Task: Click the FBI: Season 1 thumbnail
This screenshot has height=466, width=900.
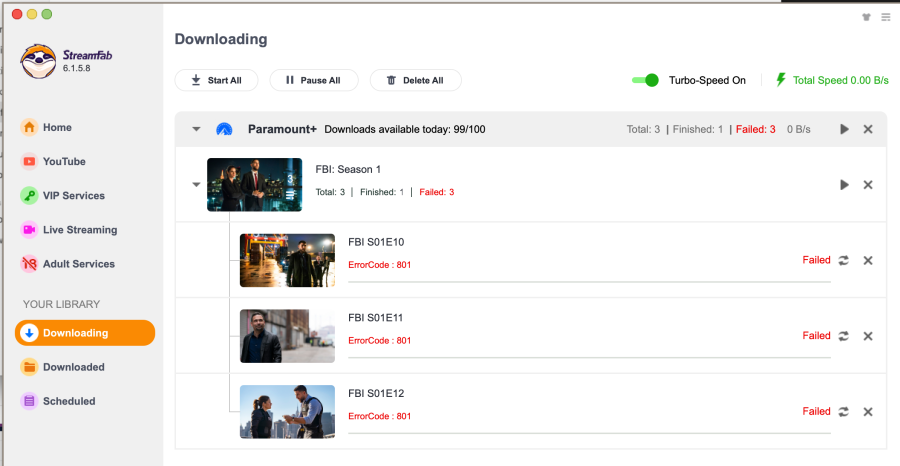Action: [x=254, y=185]
